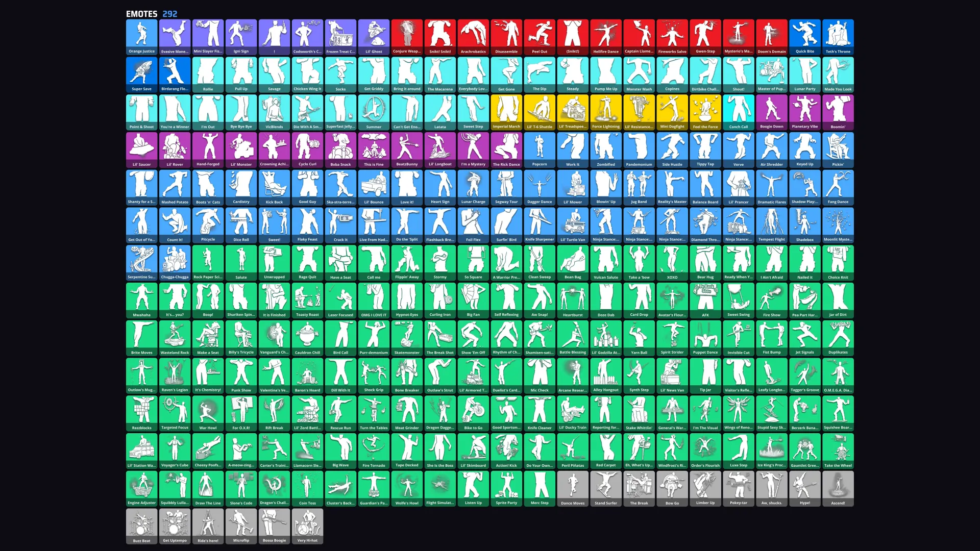
Task: Click the EMOTES 292 heading
Action: [x=152, y=14]
